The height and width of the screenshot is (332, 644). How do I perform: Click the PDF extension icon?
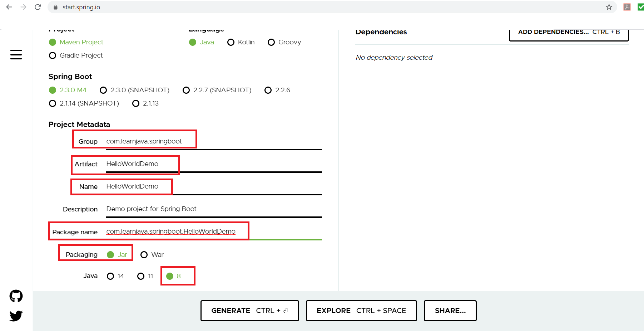click(627, 7)
